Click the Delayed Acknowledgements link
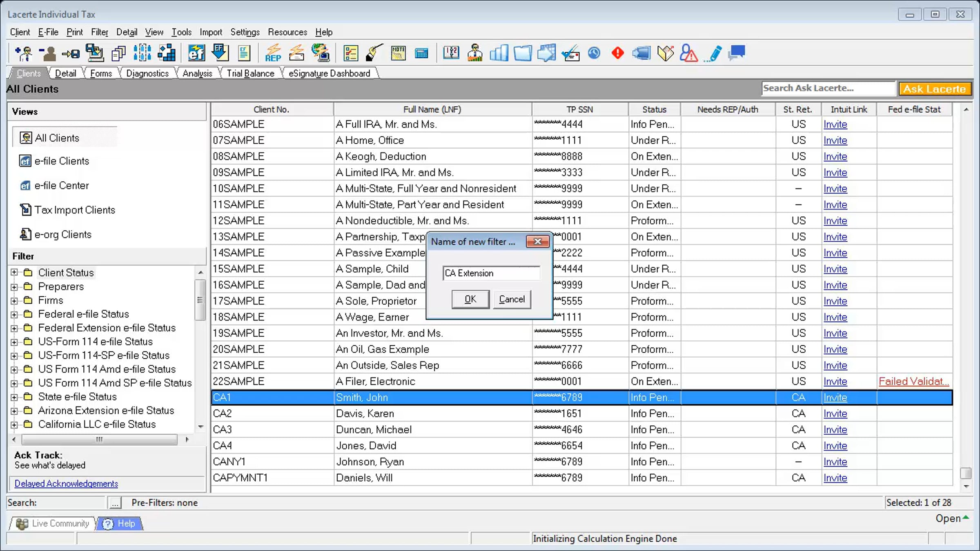This screenshot has height=551, width=980. 66,484
